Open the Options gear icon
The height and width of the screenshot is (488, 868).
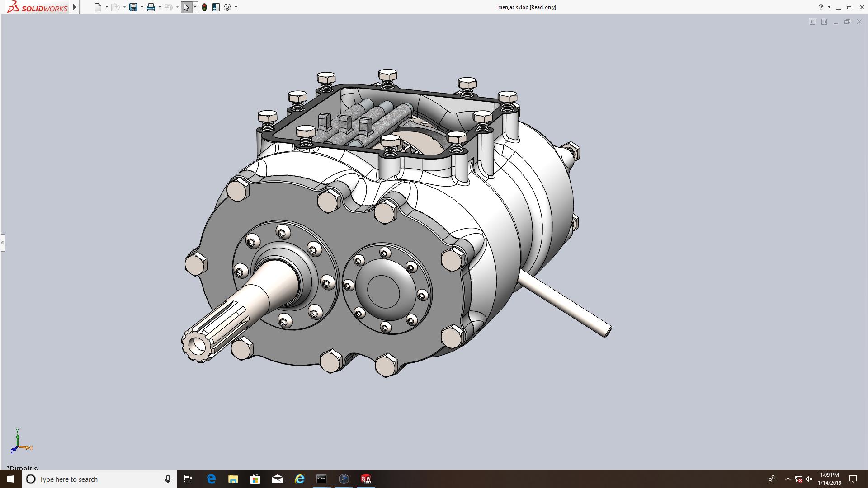coord(227,7)
